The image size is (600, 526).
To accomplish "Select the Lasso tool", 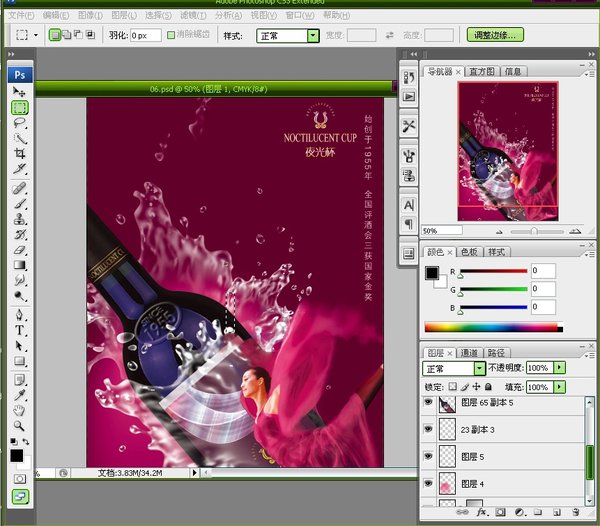I will (x=19, y=123).
